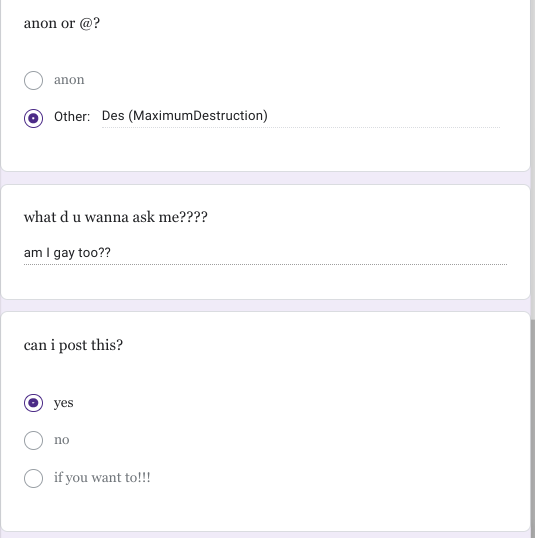Click the "can i post this?" question title

[x=73, y=345]
